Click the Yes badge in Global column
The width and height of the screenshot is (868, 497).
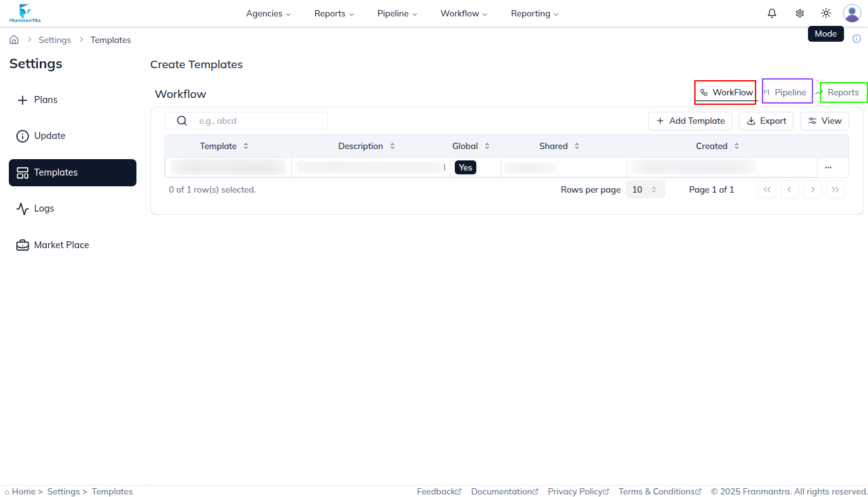(466, 167)
